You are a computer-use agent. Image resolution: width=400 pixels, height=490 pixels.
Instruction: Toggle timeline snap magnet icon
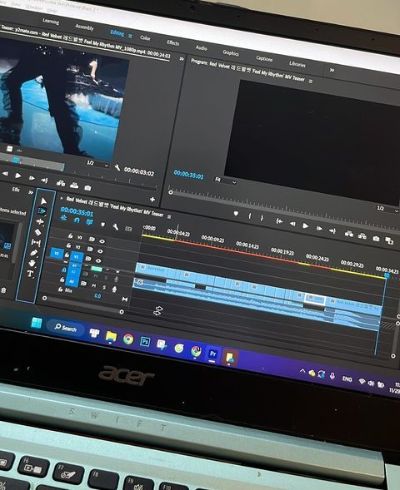[x=77, y=220]
